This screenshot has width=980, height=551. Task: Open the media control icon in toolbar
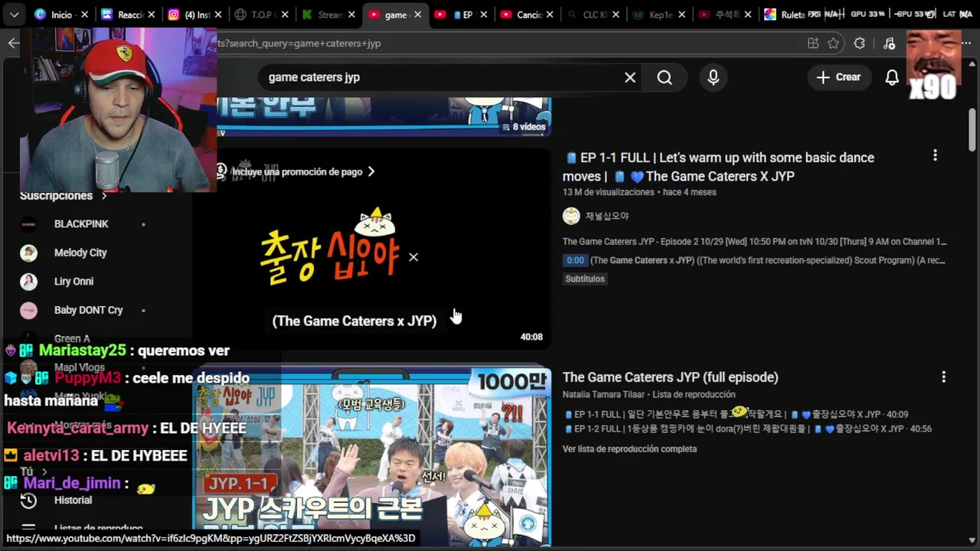(889, 44)
